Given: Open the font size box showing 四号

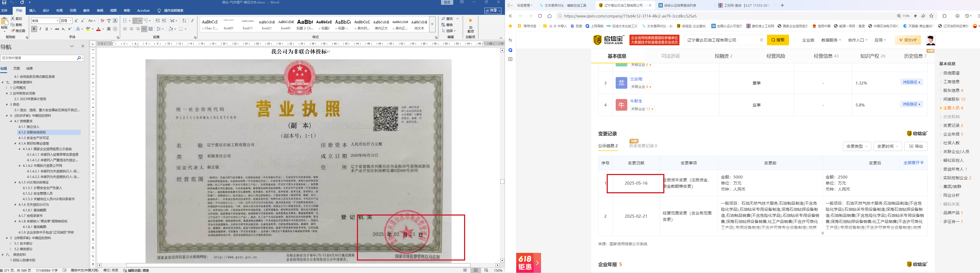Looking at the screenshot, I should pos(66,21).
